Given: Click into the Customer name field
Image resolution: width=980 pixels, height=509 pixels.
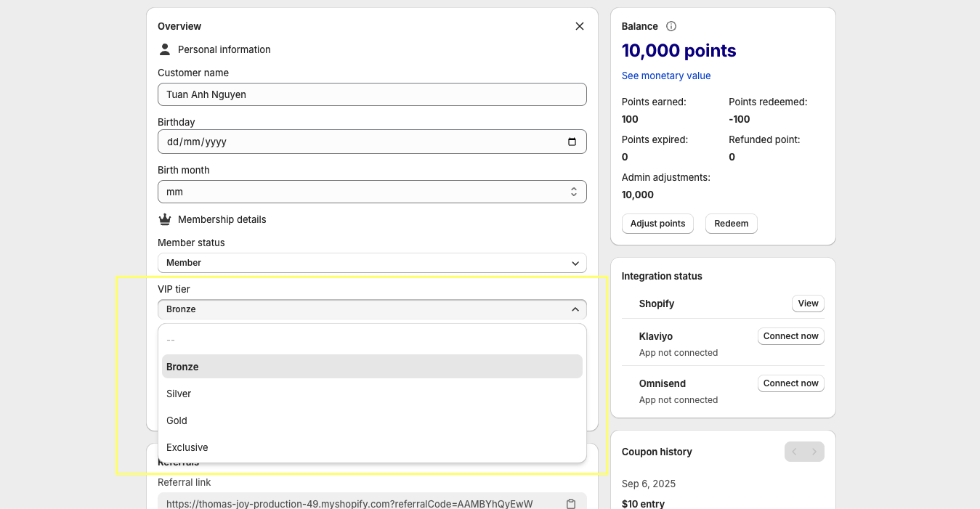Looking at the screenshot, I should (x=371, y=94).
